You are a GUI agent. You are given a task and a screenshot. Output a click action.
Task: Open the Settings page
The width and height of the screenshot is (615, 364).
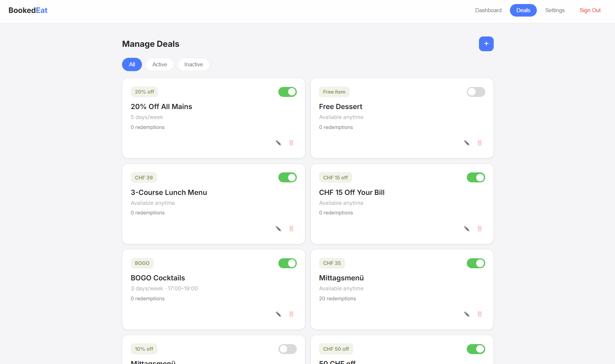point(555,10)
